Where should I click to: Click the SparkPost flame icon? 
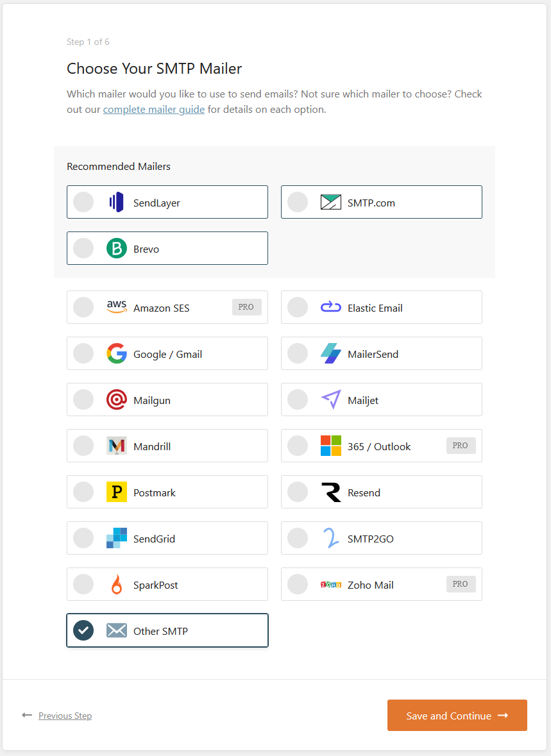116,584
